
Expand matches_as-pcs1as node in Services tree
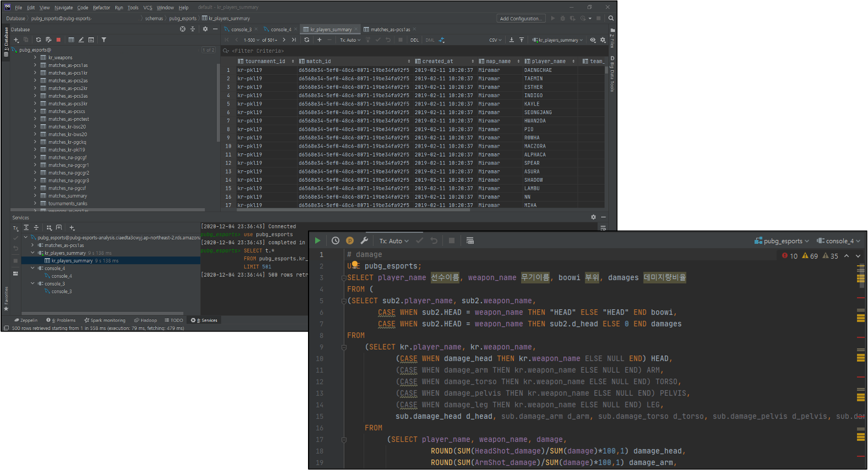pos(32,245)
